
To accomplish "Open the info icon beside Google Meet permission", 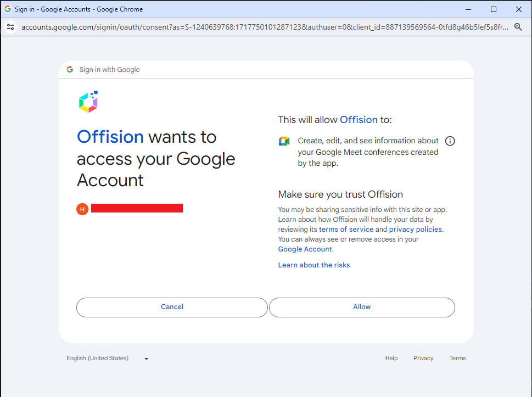I will pyautogui.click(x=450, y=141).
